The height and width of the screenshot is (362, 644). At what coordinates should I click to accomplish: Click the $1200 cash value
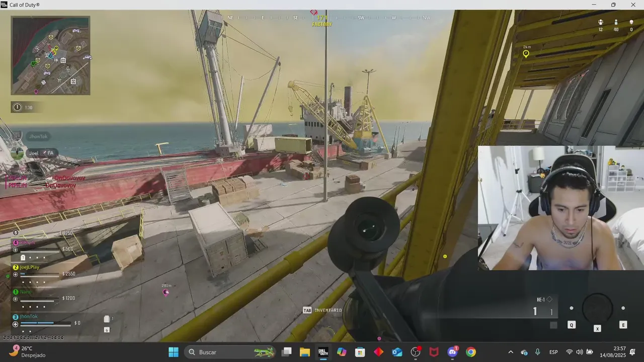[x=69, y=298]
